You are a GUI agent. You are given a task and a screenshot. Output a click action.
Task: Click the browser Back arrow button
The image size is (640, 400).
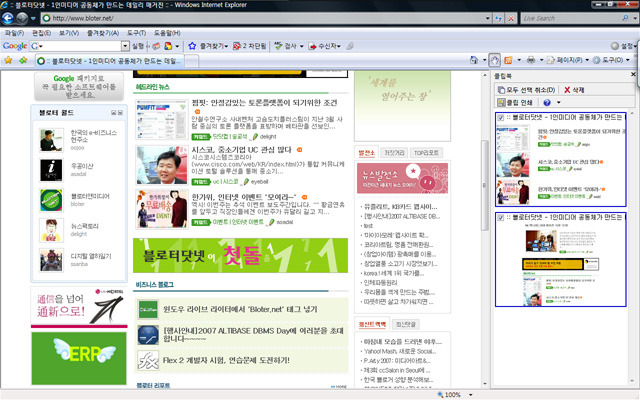coord(8,18)
